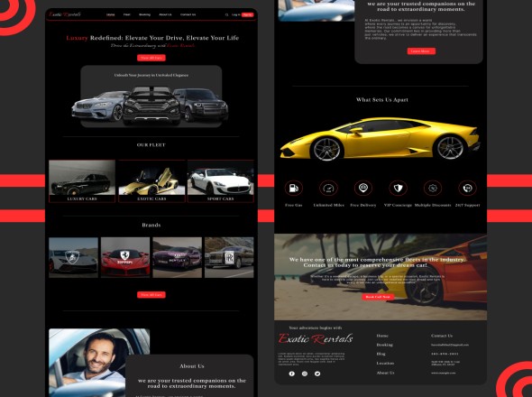The width and height of the screenshot is (532, 397).
Task: Click View All Cars below Brands
Action: click(151, 295)
